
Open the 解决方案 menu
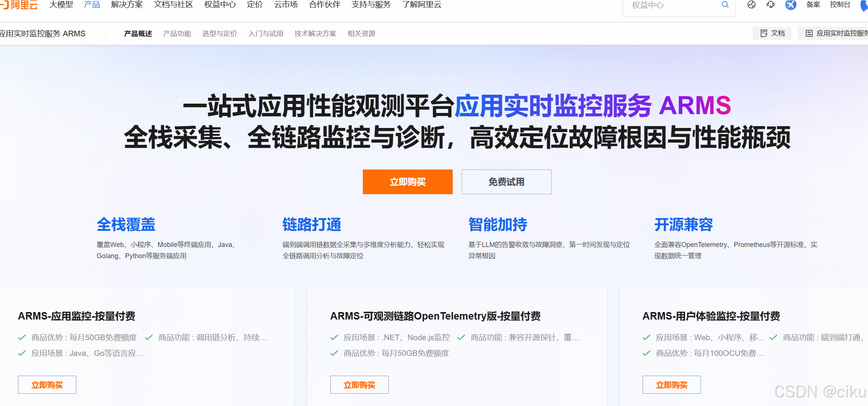pyautogui.click(x=127, y=4)
